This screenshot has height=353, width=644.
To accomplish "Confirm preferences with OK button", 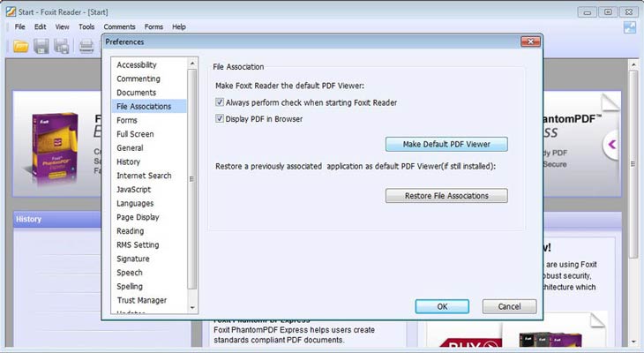I will tap(442, 306).
